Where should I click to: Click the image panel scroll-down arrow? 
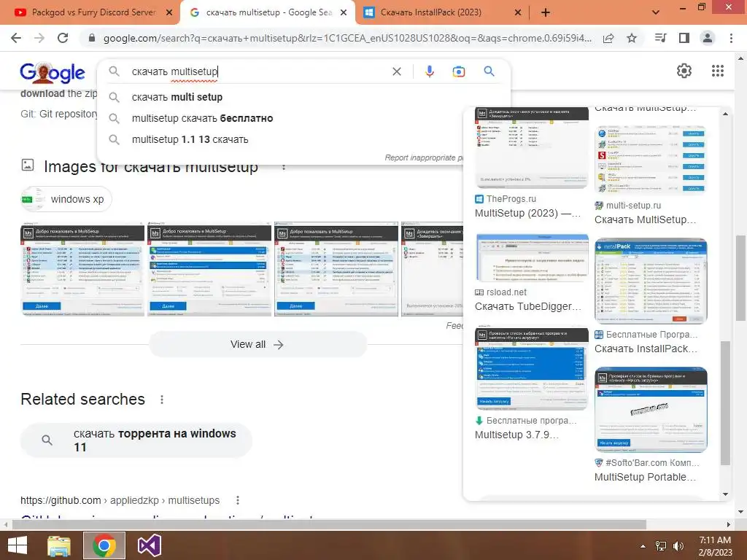pyautogui.click(x=725, y=494)
